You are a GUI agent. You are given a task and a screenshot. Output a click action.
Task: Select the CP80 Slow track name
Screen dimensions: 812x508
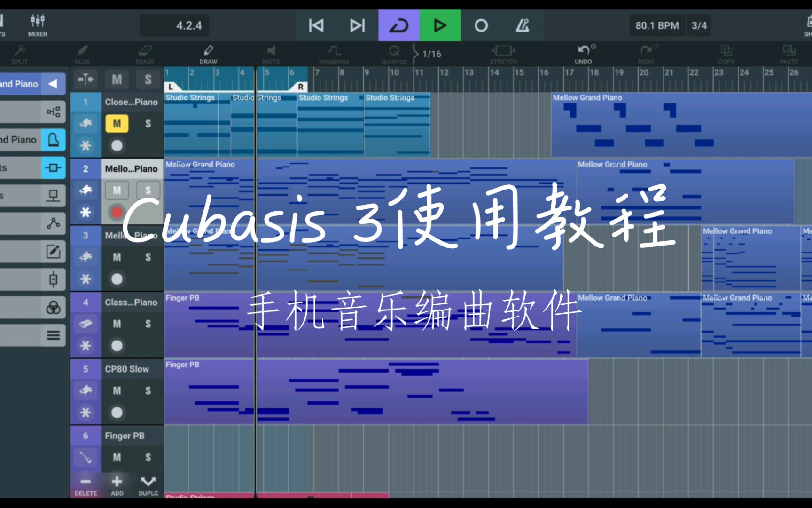127,369
